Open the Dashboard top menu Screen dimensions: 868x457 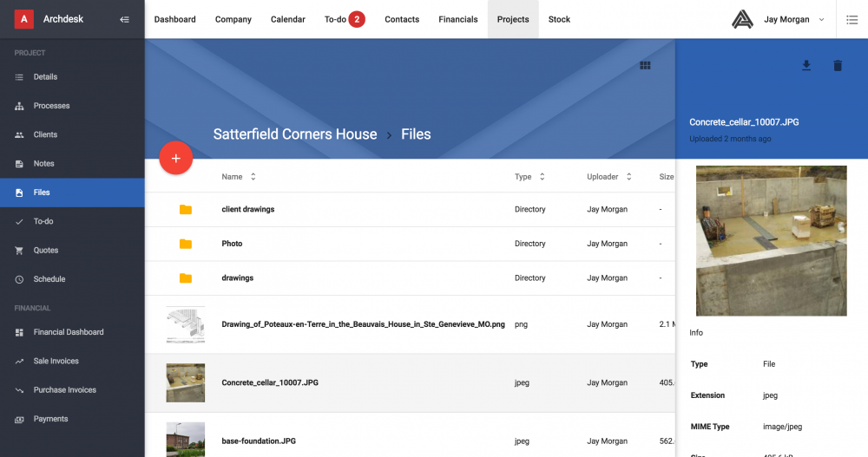click(x=175, y=19)
